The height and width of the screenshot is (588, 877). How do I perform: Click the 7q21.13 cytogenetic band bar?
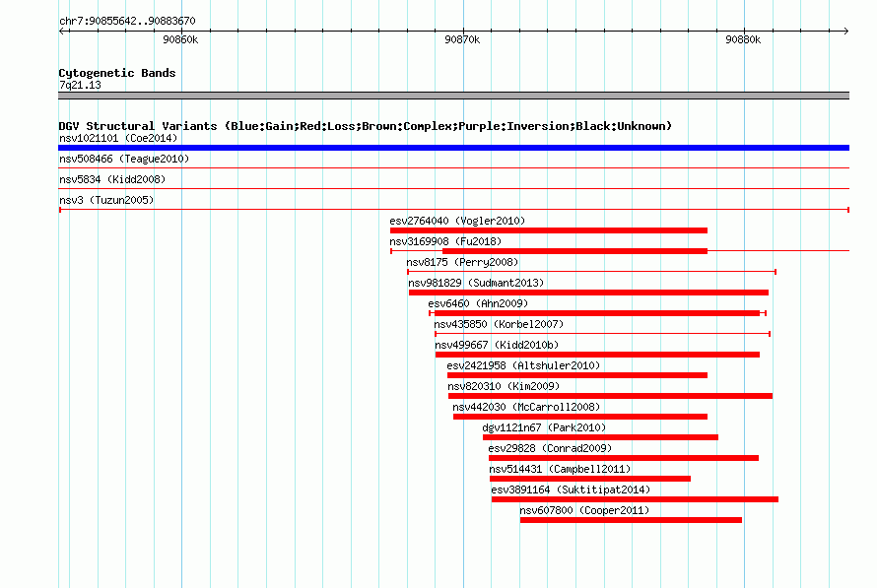coord(453,96)
